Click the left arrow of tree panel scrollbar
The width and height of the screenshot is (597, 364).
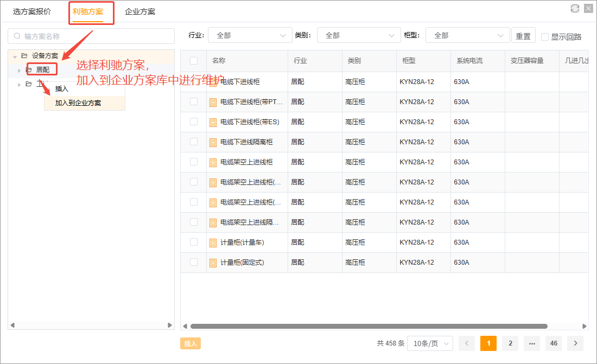tap(12, 325)
